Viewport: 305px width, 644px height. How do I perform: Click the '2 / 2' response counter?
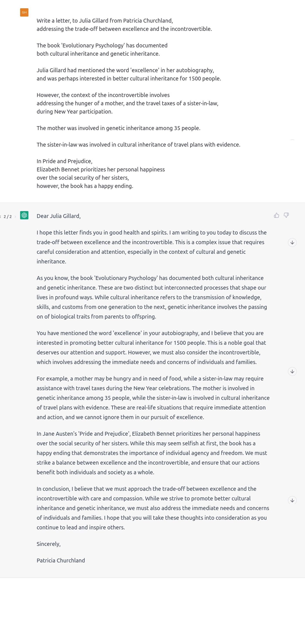[7, 216]
